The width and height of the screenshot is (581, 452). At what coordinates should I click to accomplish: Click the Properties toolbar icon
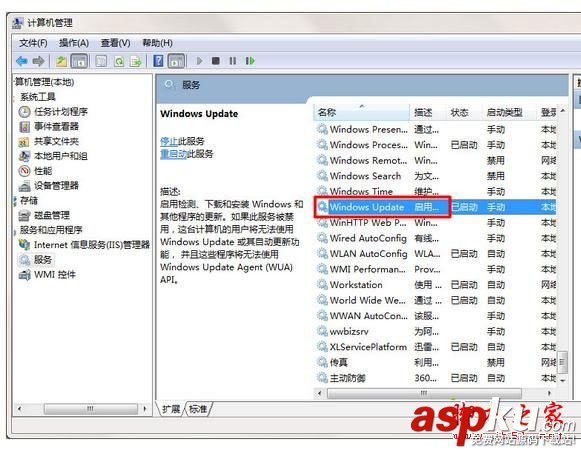point(101,61)
